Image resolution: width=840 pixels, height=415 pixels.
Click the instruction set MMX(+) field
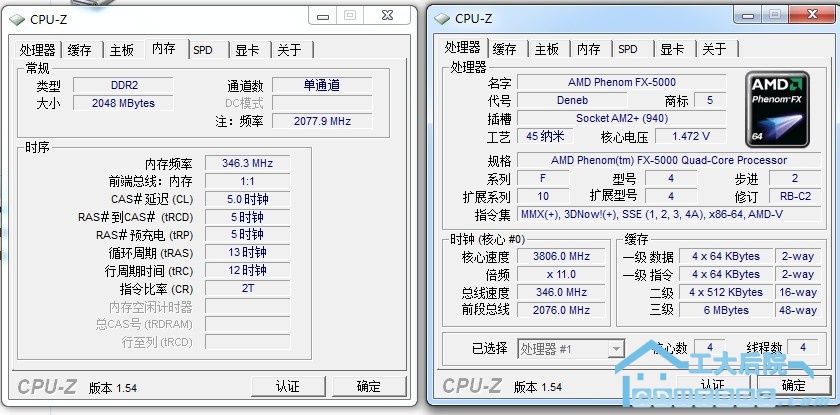click(x=669, y=214)
